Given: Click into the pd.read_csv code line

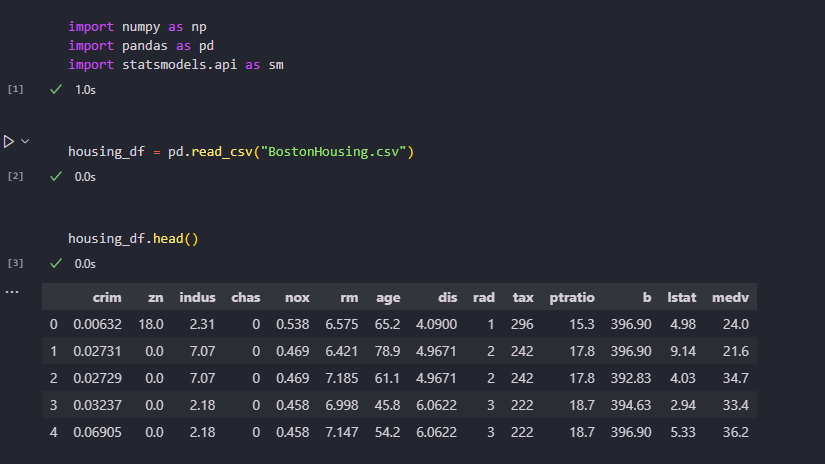Looking at the screenshot, I should (241, 152).
